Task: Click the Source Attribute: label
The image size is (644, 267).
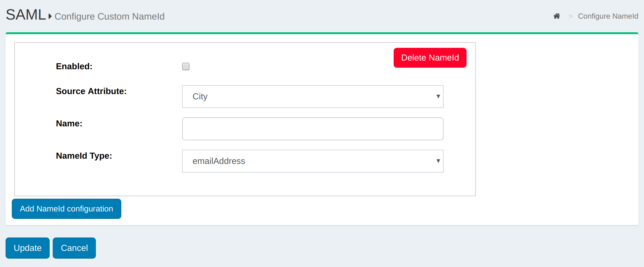Action: click(91, 91)
